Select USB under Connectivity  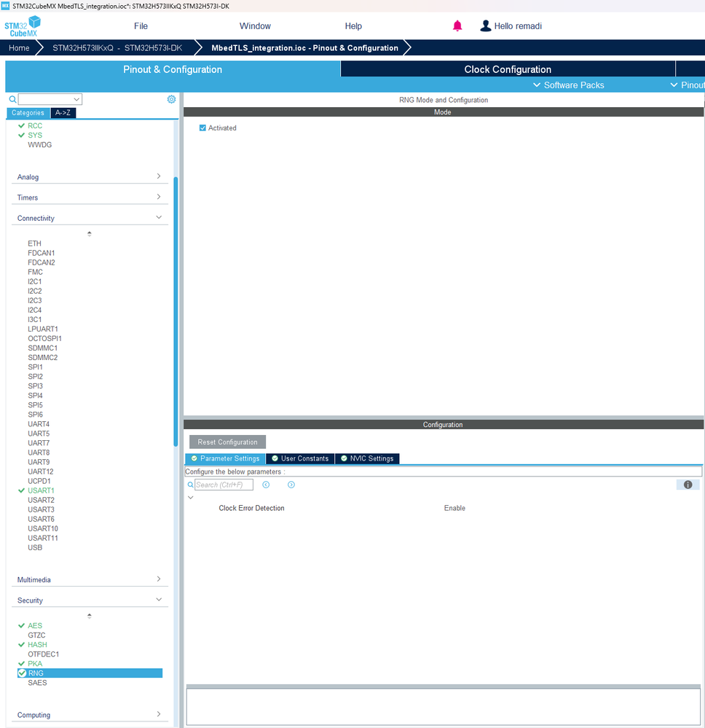tap(35, 548)
